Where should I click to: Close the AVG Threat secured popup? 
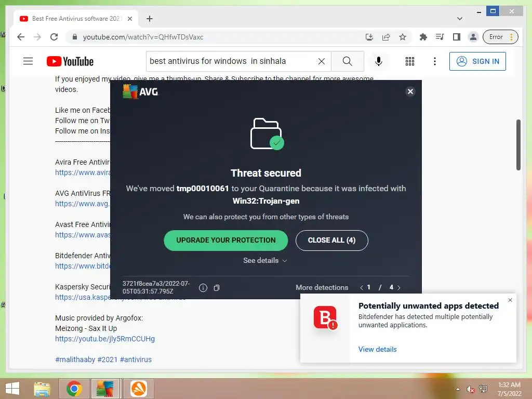[410, 91]
